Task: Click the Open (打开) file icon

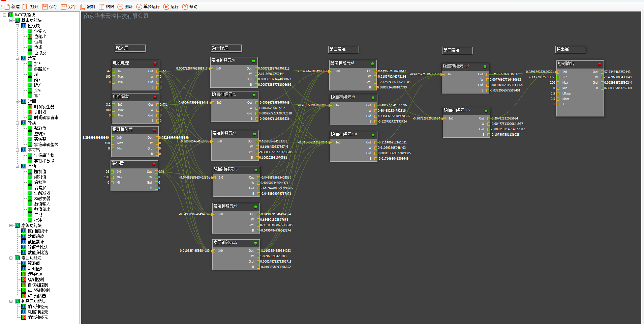Action: [x=25, y=7]
